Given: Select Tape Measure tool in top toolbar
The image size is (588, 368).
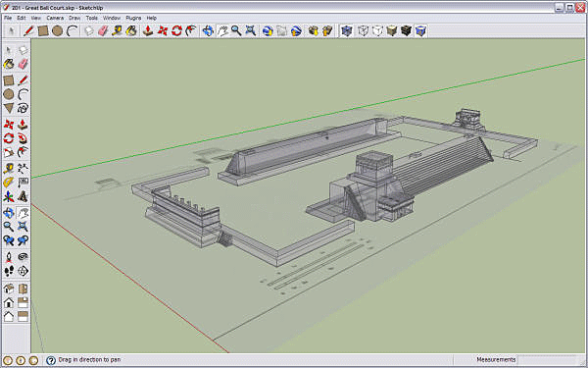Looking at the screenshot, I should tap(117, 30).
